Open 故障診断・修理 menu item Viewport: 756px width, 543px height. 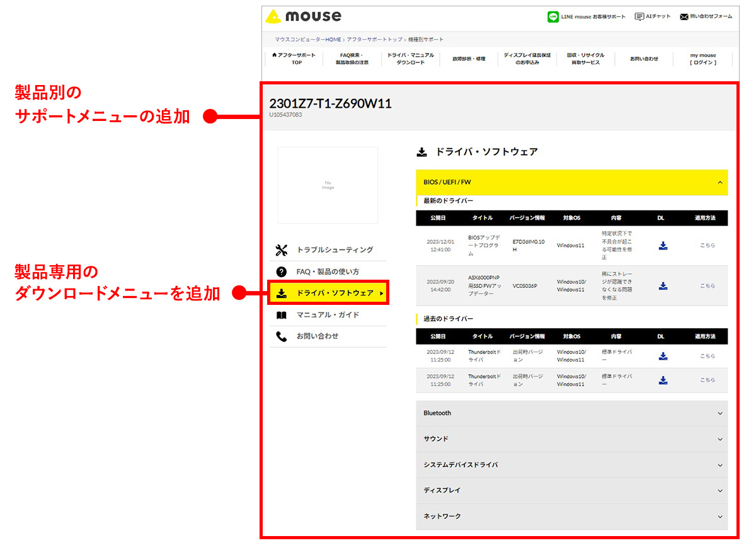tap(469, 59)
